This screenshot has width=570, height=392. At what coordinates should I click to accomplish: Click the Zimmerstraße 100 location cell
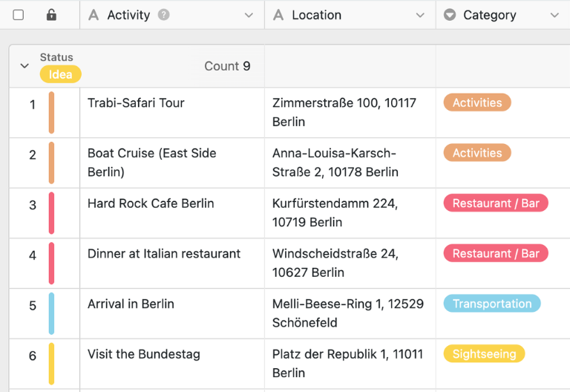pos(350,113)
